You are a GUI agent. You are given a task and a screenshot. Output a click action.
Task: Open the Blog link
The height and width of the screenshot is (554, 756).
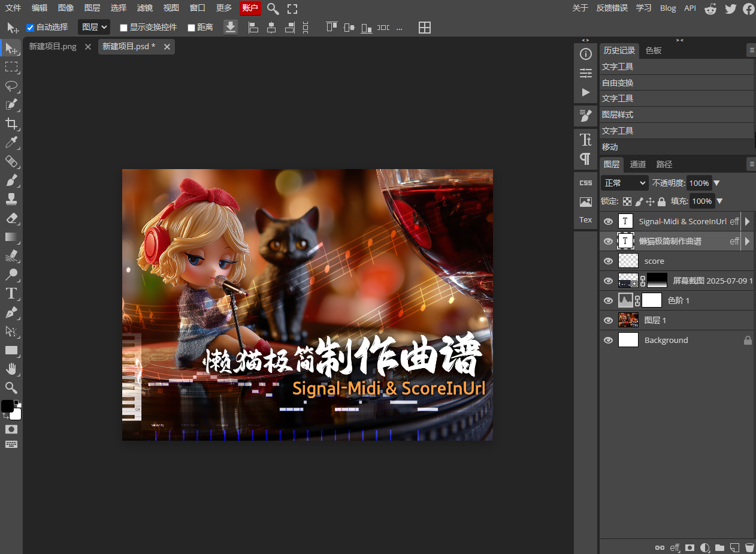(x=668, y=8)
